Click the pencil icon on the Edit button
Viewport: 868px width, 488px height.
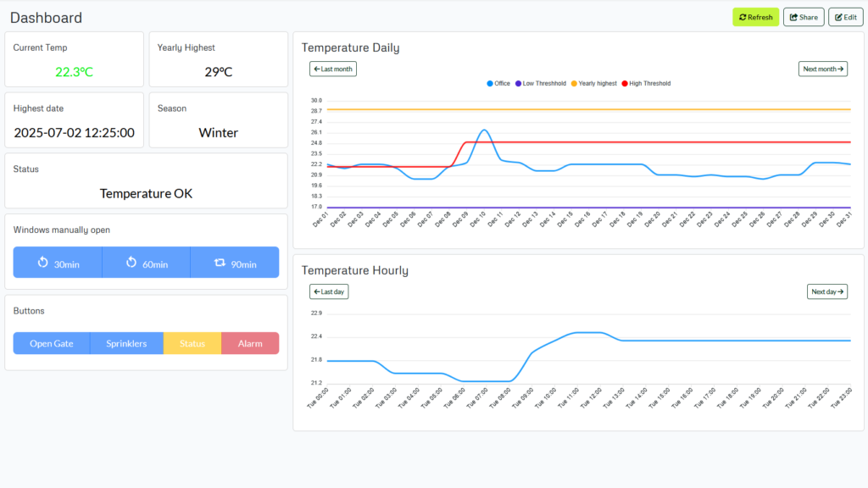point(837,16)
